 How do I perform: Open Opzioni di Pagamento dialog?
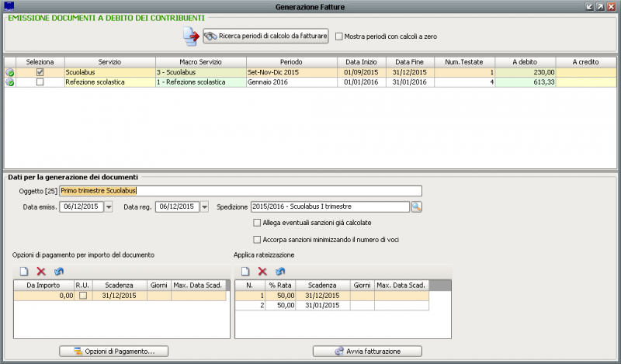114,352
